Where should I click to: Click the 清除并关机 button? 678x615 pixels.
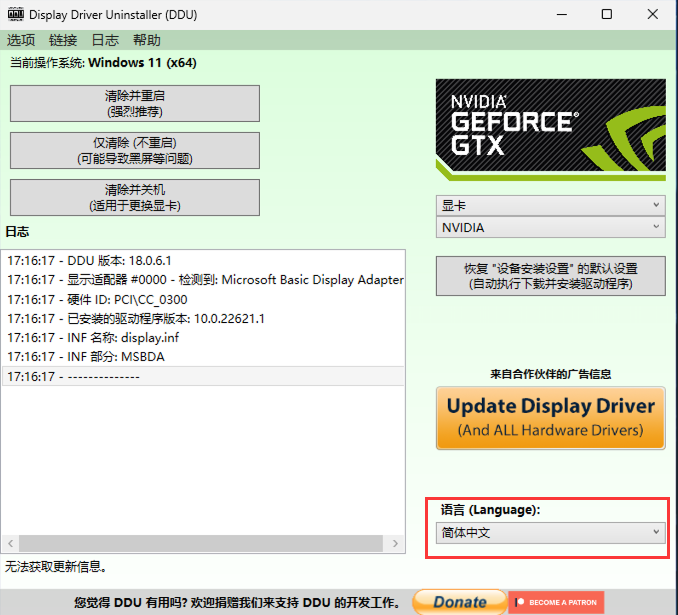tap(135, 198)
